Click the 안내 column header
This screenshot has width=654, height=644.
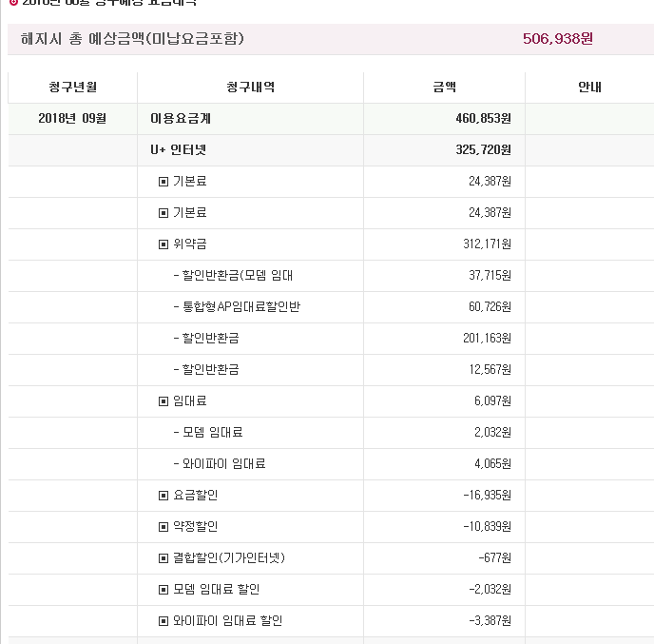(589, 88)
